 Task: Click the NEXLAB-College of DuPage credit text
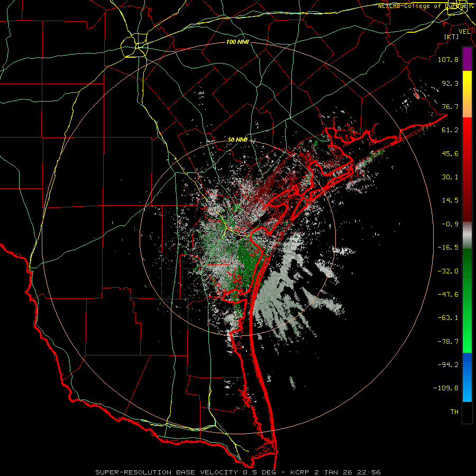coord(426,6)
